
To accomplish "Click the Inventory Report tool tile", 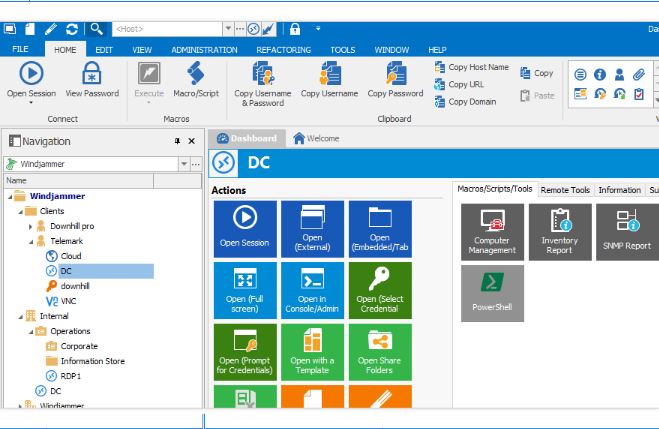I will point(560,232).
